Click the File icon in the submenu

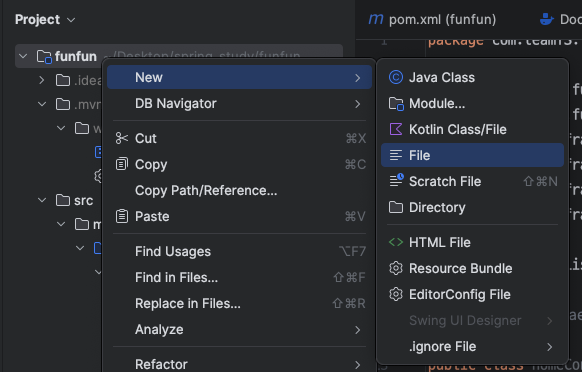(x=396, y=155)
